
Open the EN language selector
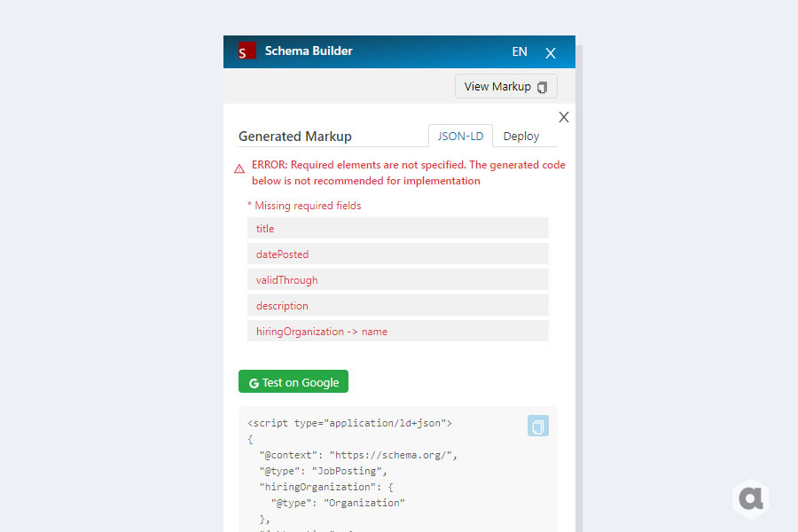[520, 52]
